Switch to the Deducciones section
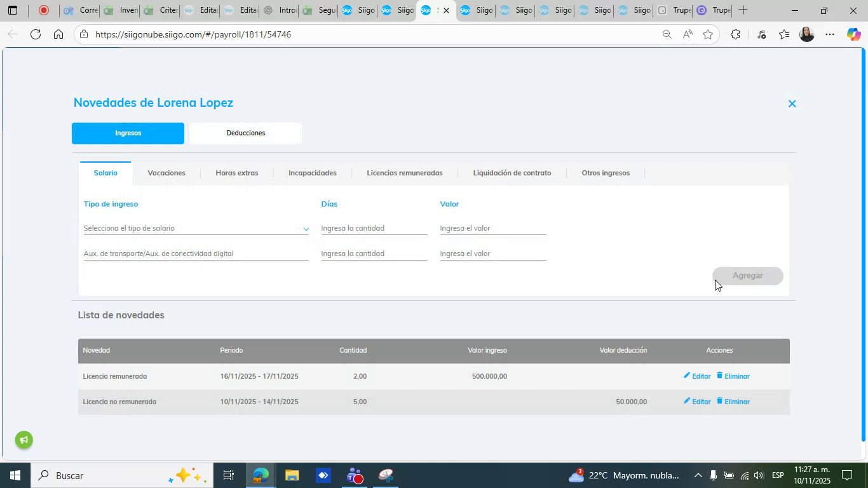 (245, 133)
